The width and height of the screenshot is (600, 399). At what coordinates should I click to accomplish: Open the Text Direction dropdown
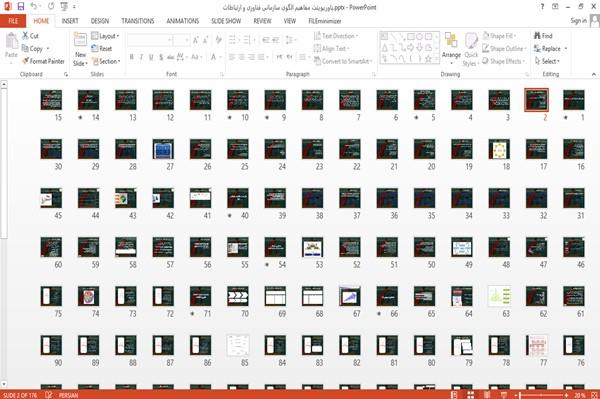336,36
